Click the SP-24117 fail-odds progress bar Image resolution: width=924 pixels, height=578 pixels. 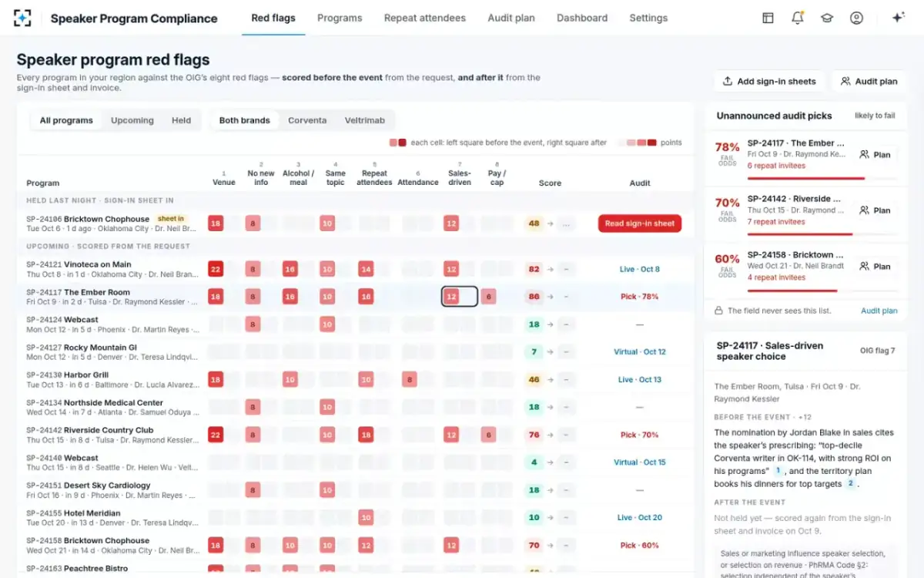[x=822, y=179]
